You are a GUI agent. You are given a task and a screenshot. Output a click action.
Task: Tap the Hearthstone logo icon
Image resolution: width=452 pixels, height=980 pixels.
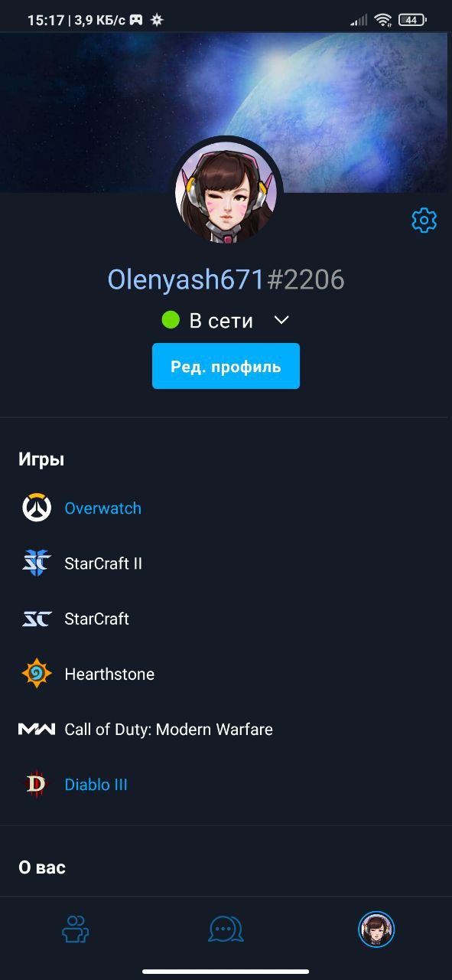(x=37, y=674)
